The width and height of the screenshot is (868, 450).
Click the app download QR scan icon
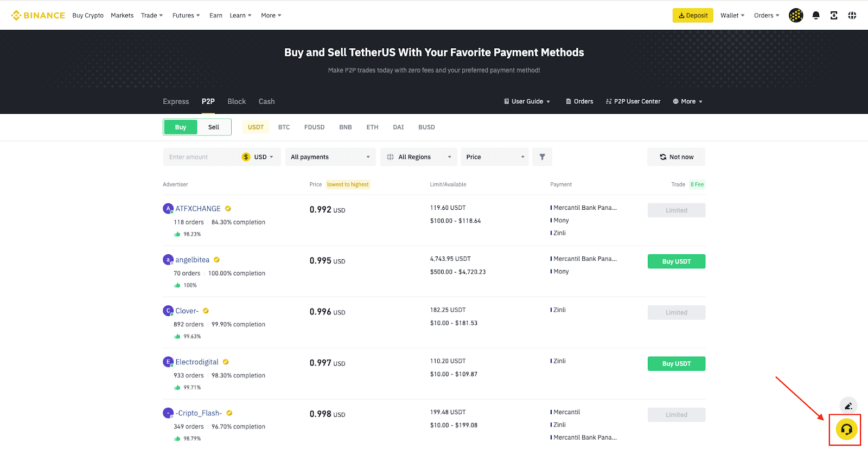[834, 15]
